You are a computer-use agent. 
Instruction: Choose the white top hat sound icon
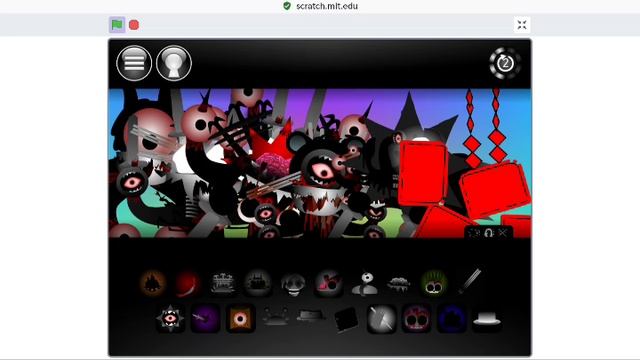487,319
